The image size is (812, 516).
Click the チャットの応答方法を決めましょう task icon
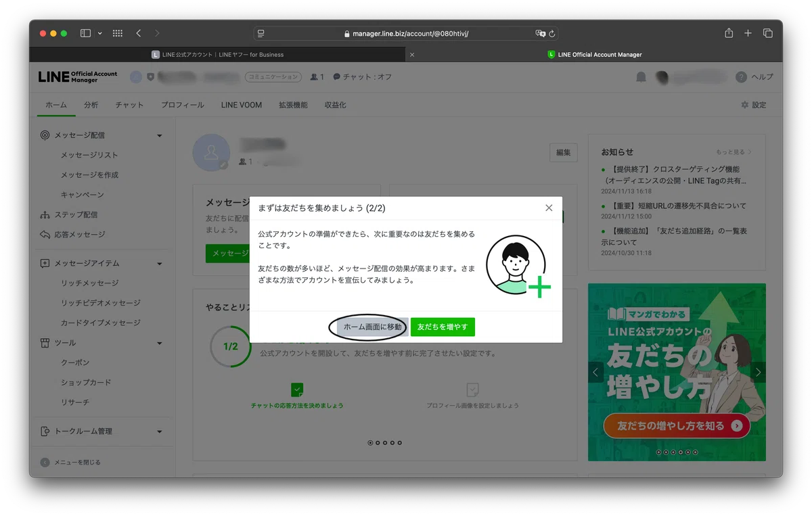tap(297, 390)
